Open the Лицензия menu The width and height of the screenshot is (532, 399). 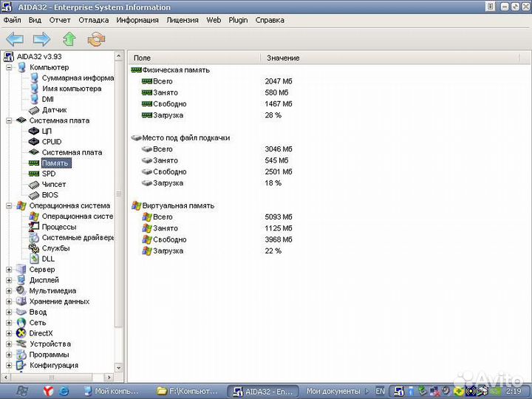pos(182,20)
